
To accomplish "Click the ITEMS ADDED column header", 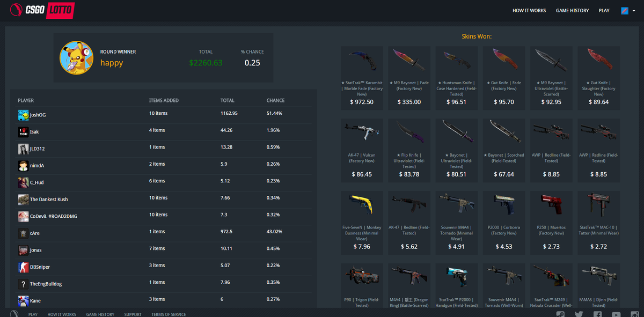I will tap(164, 100).
